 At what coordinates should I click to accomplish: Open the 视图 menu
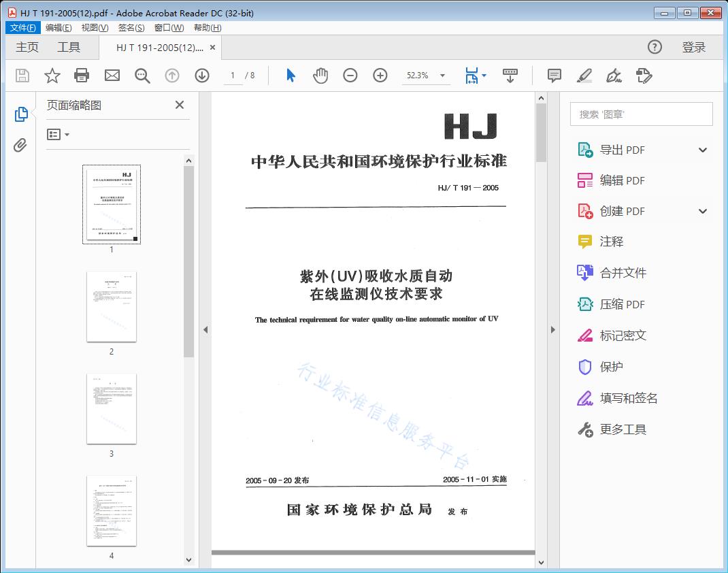pyautogui.click(x=95, y=28)
